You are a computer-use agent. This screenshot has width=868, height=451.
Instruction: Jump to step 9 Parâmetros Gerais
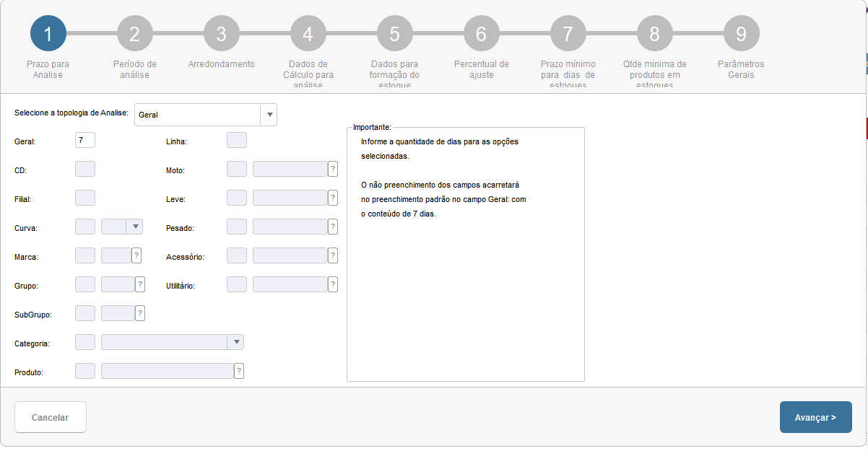point(742,33)
